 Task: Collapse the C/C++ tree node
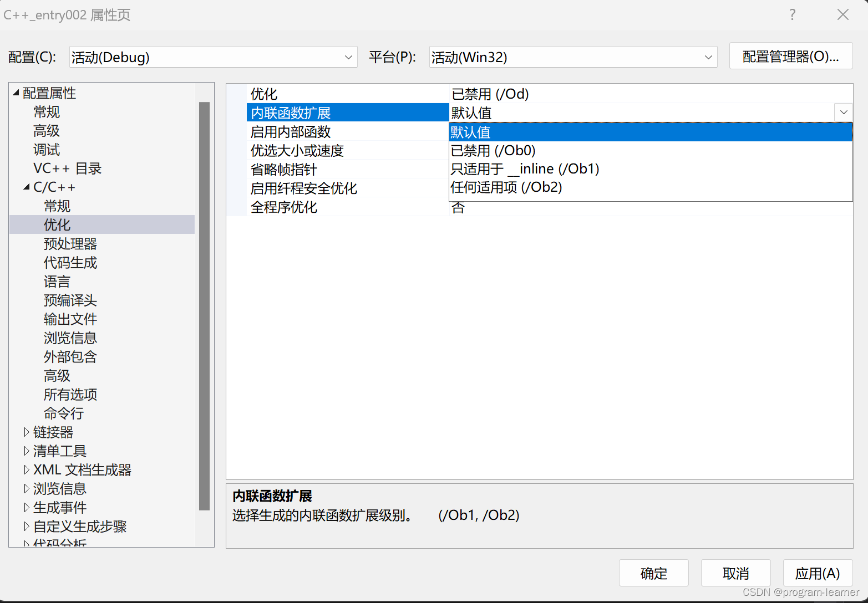click(x=27, y=187)
